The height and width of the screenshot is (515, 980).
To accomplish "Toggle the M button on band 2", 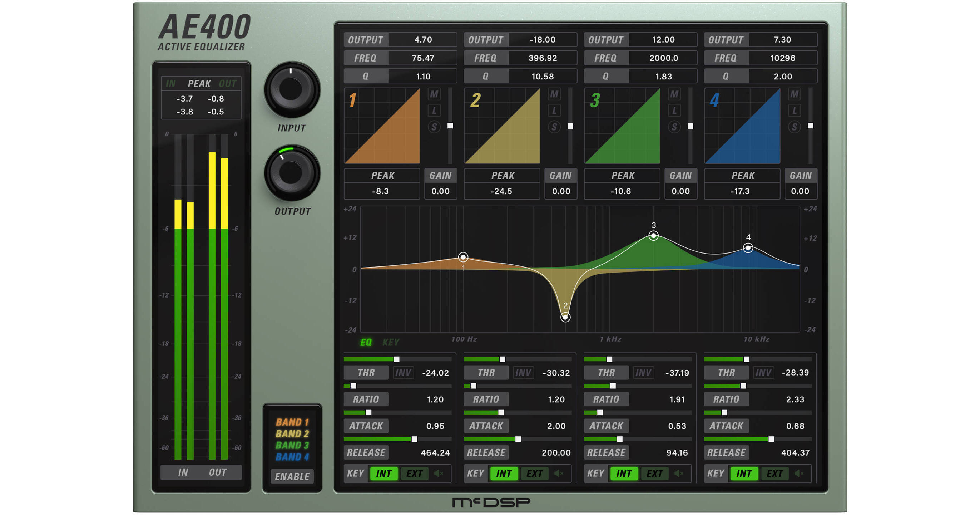I will tap(554, 94).
